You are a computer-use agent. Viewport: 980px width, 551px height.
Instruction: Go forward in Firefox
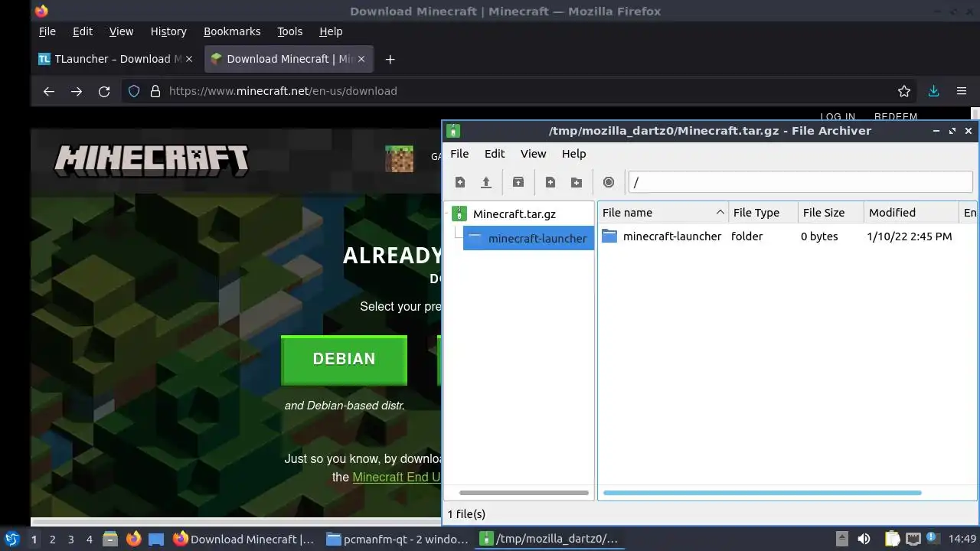click(x=77, y=91)
